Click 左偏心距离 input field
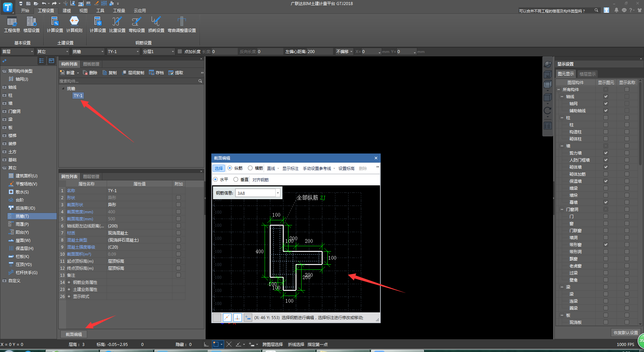Viewport: 644px width, 352px height. 320,51
